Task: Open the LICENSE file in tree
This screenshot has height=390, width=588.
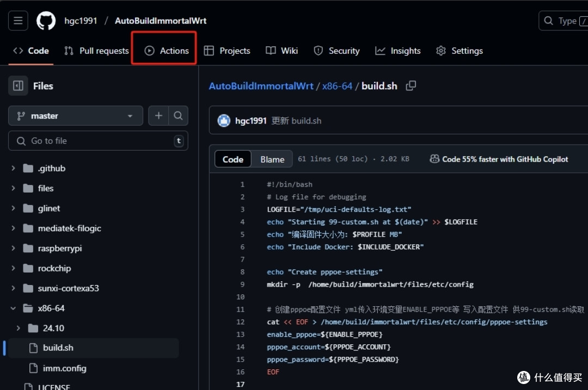Action: click(54, 387)
